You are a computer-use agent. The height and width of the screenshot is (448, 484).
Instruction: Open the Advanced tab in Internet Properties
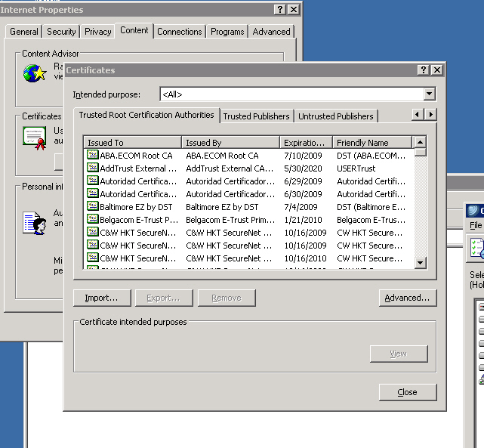click(271, 32)
